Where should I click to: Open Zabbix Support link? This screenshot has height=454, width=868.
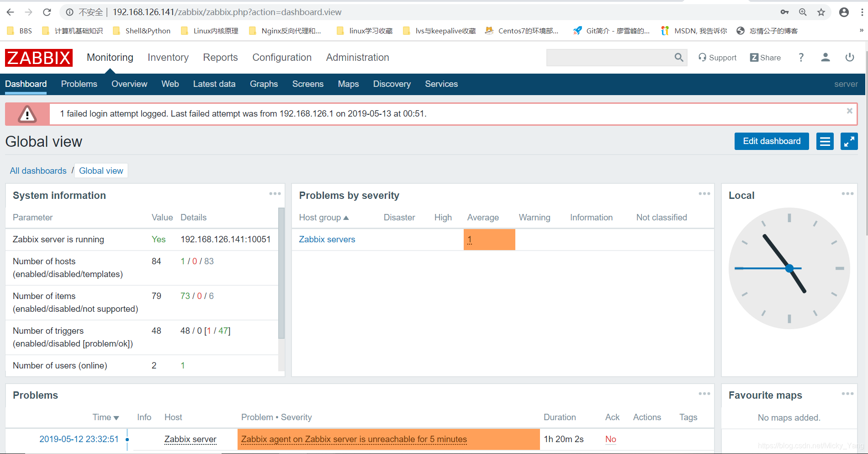[717, 58]
